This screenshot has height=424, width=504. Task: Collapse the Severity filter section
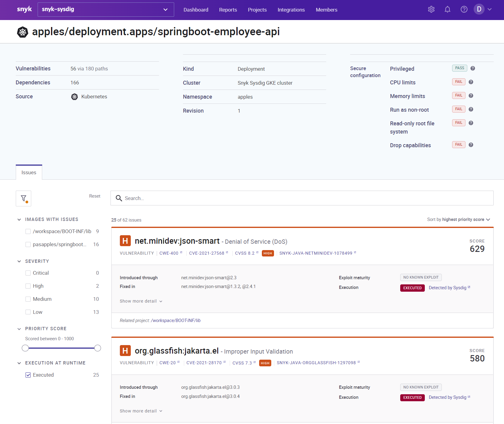pos(19,261)
